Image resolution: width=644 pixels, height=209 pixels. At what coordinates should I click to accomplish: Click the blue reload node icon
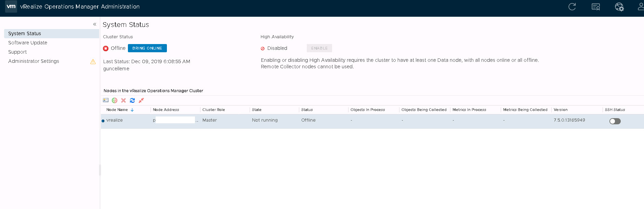pos(132,100)
